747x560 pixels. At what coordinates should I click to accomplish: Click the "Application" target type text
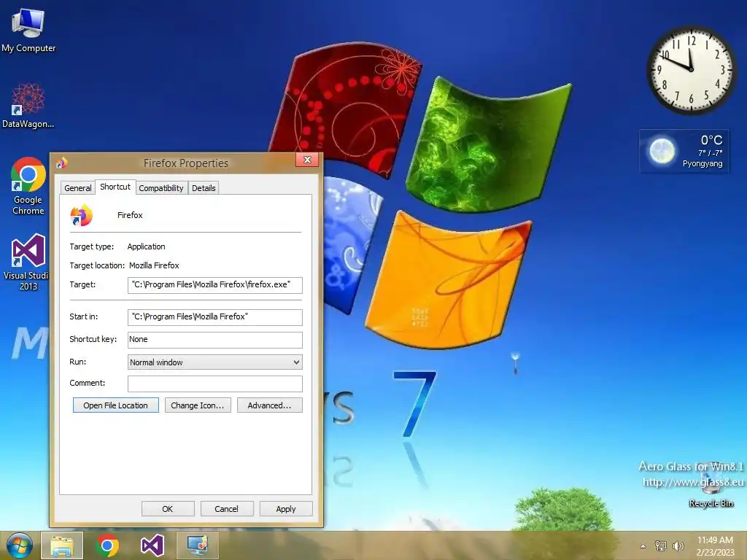(146, 246)
